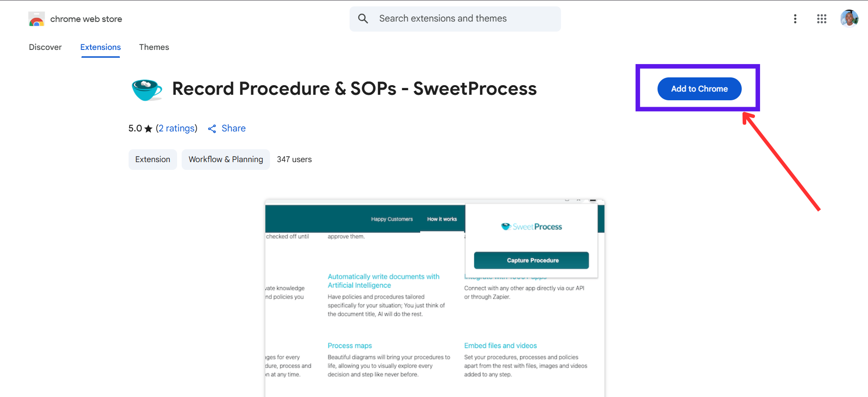Select the Extensions tab
This screenshot has width=868, height=397.
point(101,47)
